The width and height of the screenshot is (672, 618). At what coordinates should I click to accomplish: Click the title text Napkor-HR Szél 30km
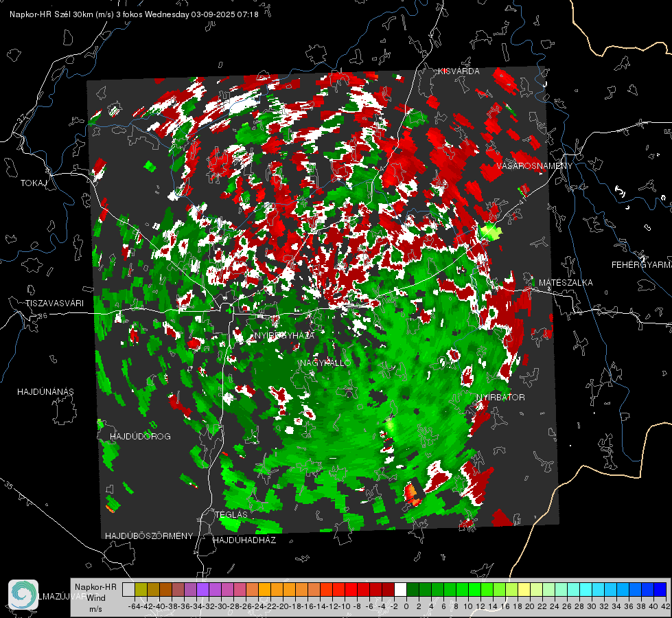click(x=52, y=14)
